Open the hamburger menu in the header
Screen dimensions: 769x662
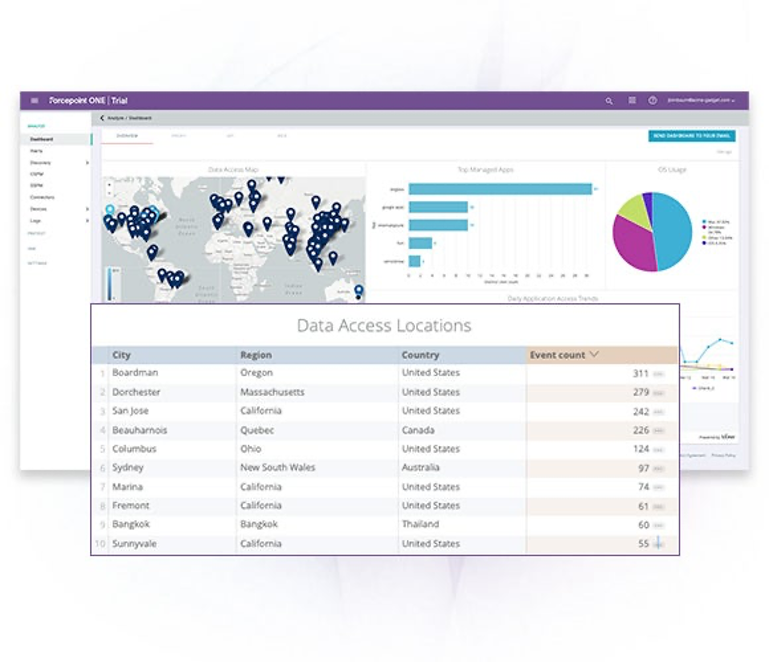tap(35, 101)
